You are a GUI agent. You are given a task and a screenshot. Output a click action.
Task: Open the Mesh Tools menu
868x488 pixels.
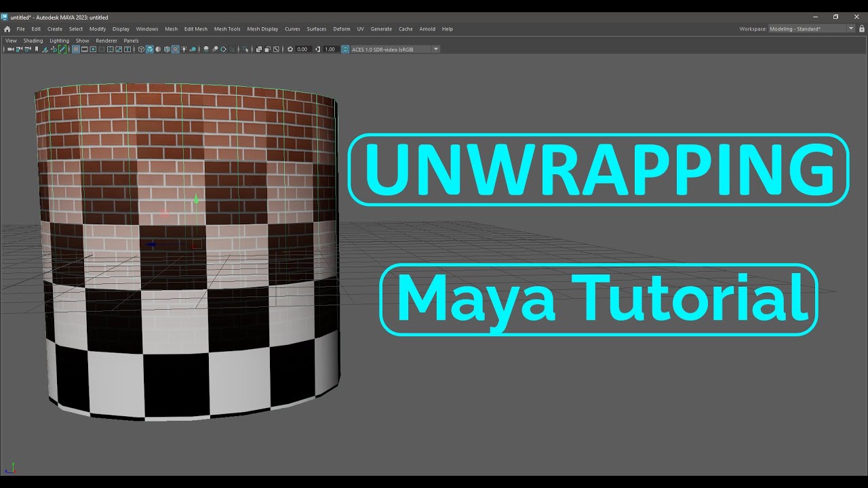(x=227, y=29)
